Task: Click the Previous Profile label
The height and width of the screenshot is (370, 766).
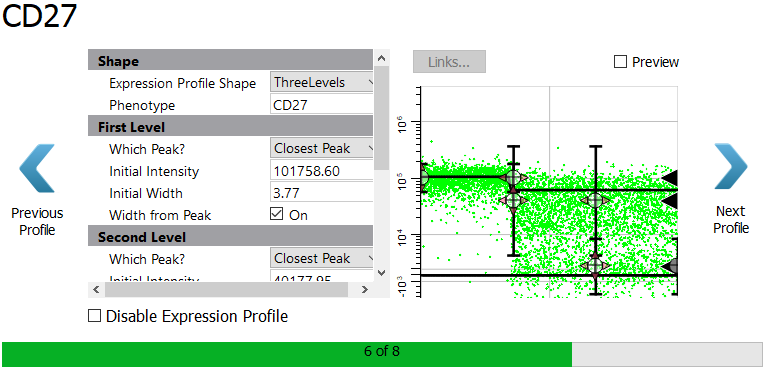Action: 37,221
